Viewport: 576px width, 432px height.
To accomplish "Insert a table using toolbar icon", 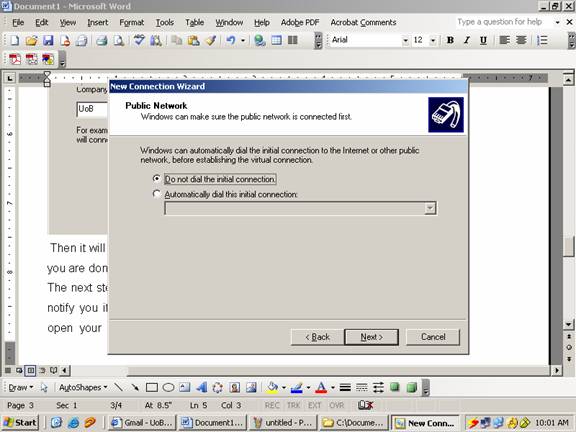I will [276, 40].
